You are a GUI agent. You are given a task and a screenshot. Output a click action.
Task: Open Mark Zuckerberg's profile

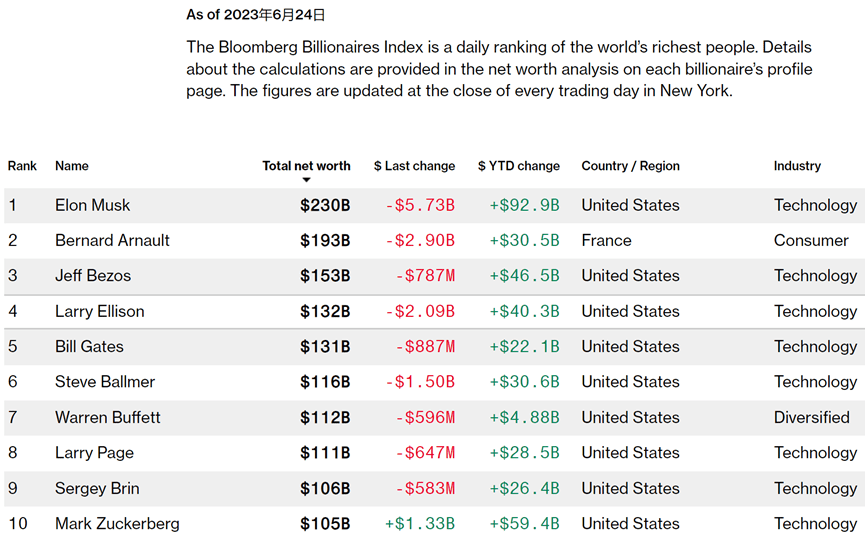point(117,523)
